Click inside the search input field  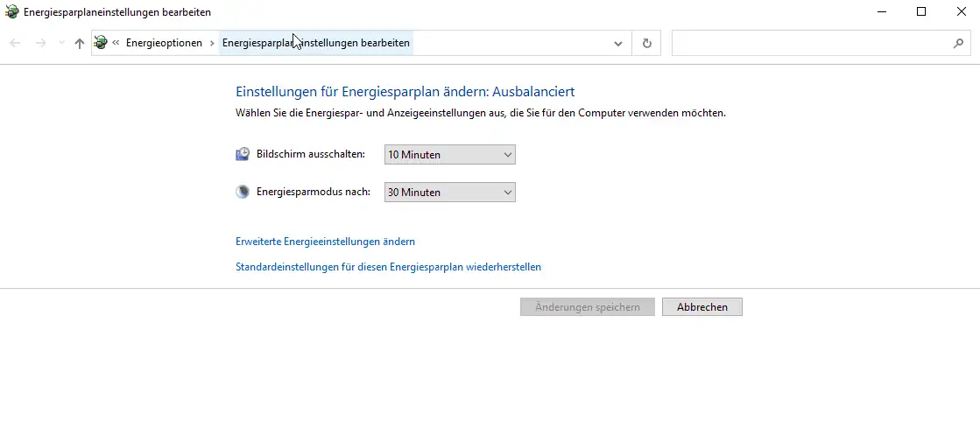pyautogui.click(x=810, y=43)
